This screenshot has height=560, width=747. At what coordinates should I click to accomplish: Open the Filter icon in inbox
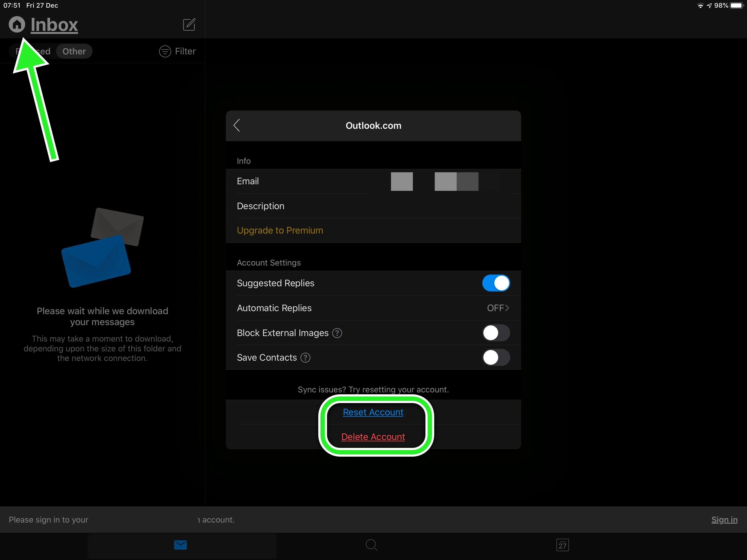(x=165, y=51)
